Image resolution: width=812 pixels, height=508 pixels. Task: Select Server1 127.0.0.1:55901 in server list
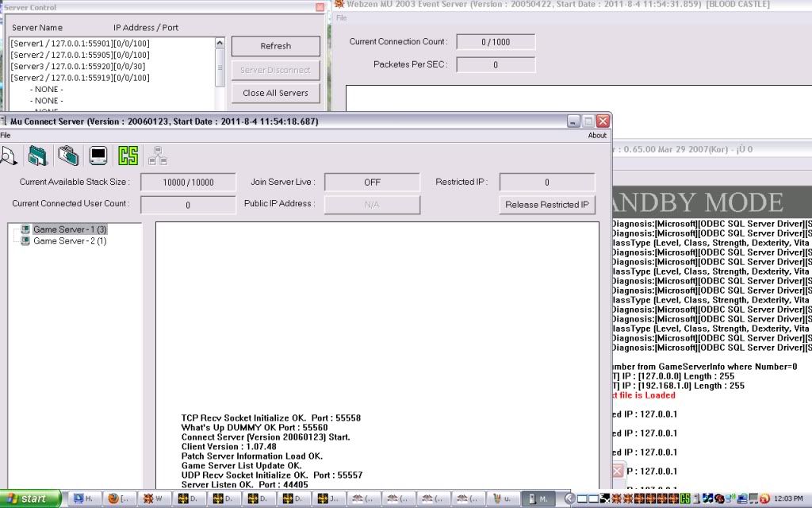[79, 44]
